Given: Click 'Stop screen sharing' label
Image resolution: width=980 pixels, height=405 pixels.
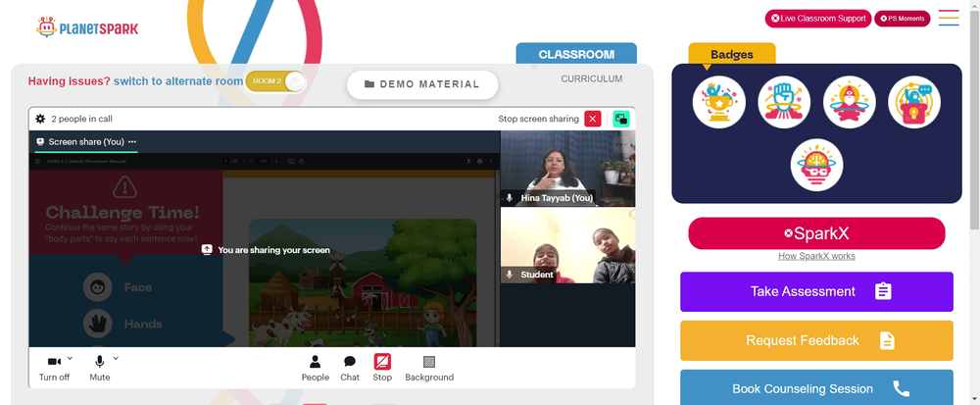Looking at the screenshot, I should (538, 119).
